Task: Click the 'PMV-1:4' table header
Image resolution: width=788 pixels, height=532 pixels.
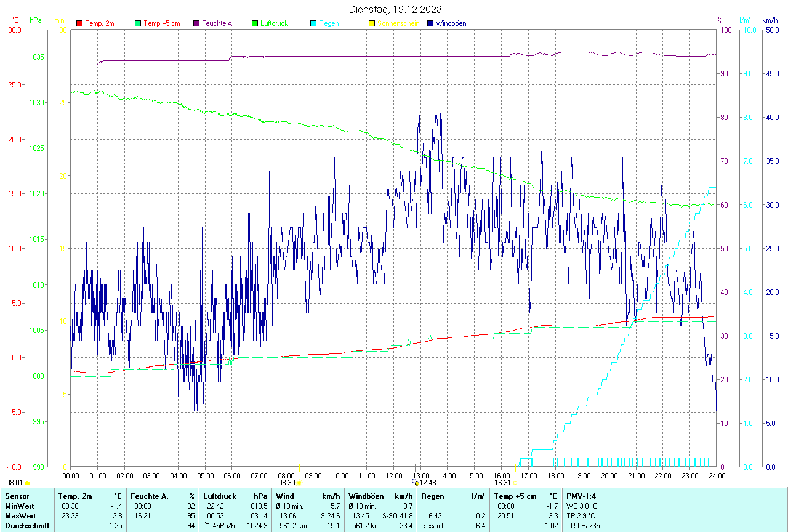Action: (581, 496)
